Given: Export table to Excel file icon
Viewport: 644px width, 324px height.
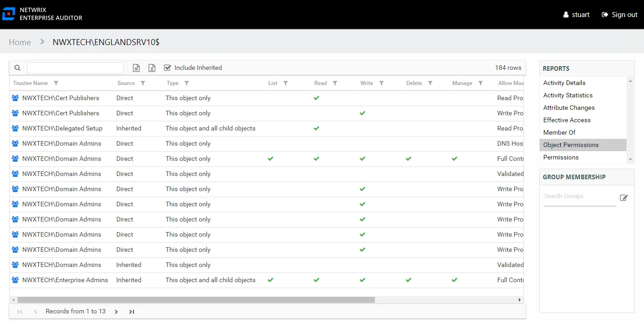Looking at the screenshot, I should click(152, 68).
